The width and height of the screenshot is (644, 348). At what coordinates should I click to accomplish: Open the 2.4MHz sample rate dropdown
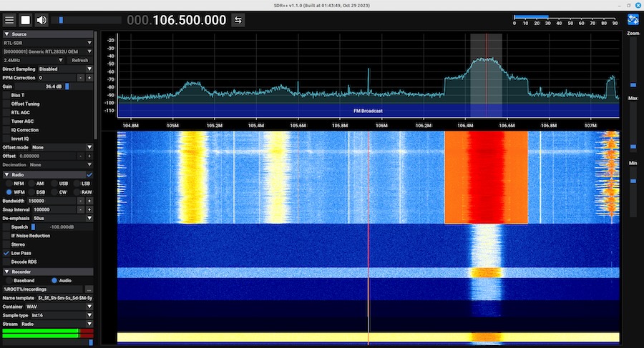[33, 60]
